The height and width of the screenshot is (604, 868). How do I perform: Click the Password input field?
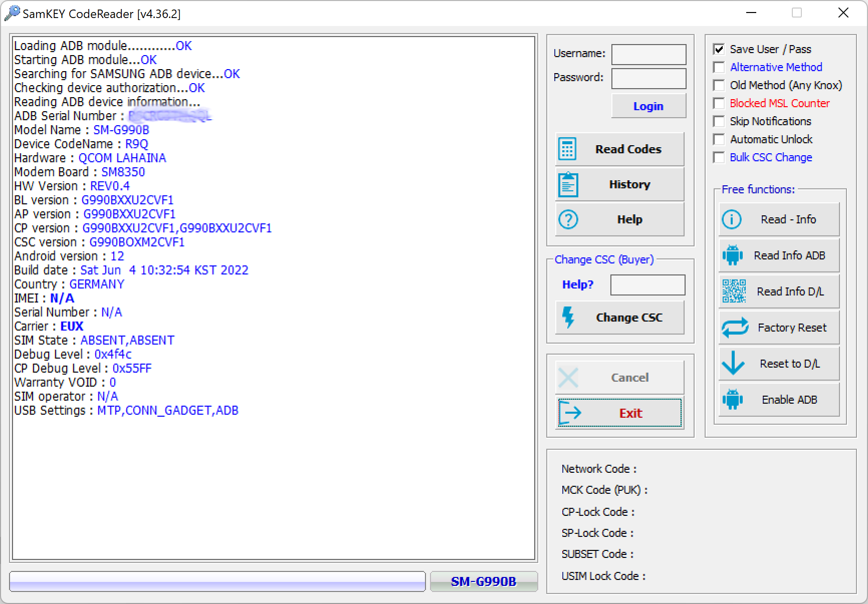coord(648,79)
